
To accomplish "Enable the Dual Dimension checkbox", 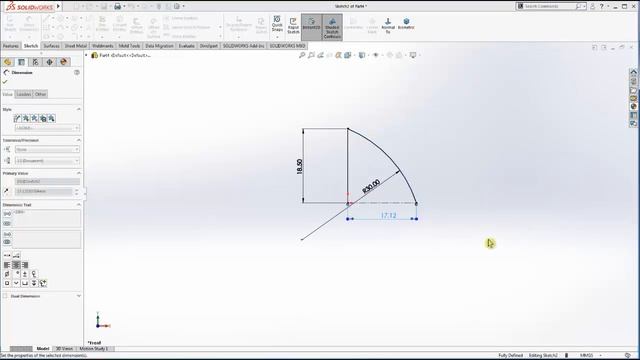I will pos(5,296).
